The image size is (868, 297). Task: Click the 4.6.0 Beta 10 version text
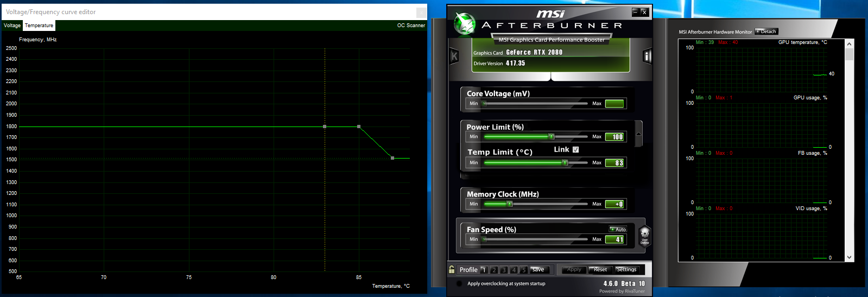click(624, 283)
